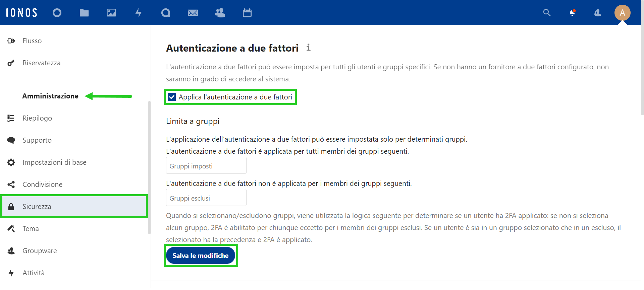This screenshot has width=644, height=290.
Task: Open the Activity lightning bolt icon in top bar
Action: point(139,13)
